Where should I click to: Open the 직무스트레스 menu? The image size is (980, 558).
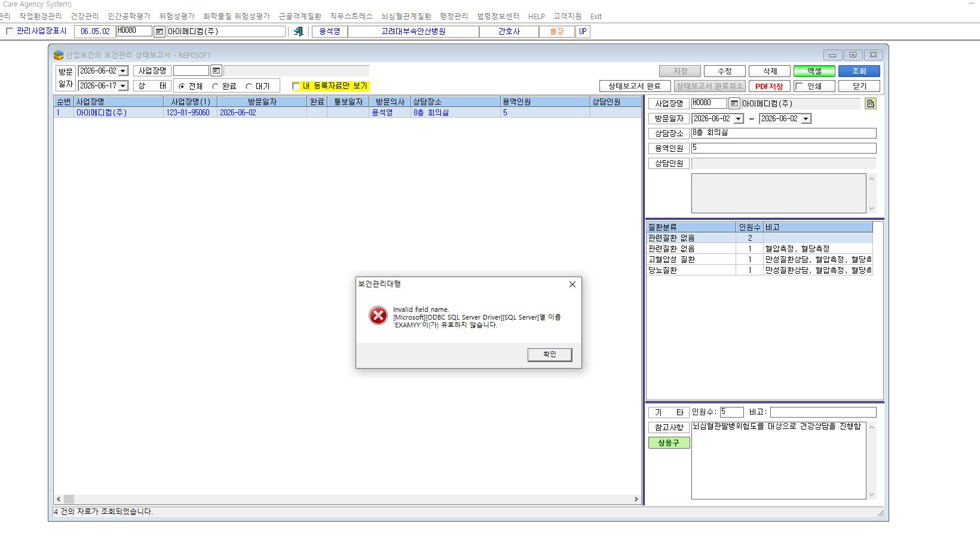pos(351,16)
